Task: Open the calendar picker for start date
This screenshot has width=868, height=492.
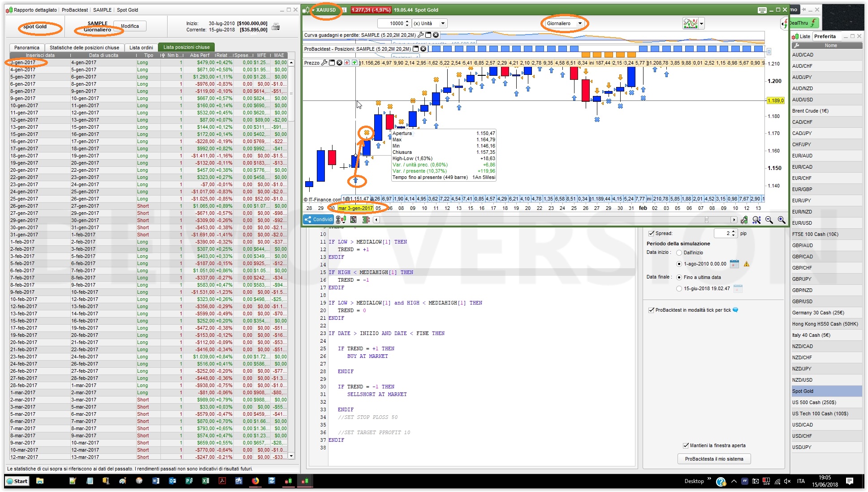Action: point(734,264)
